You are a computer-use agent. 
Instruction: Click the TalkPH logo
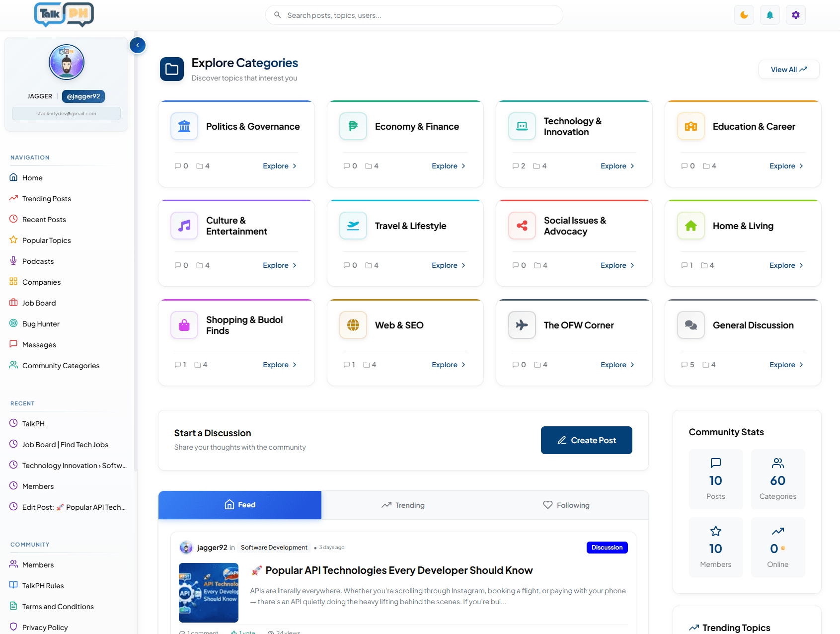[x=64, y=14]
